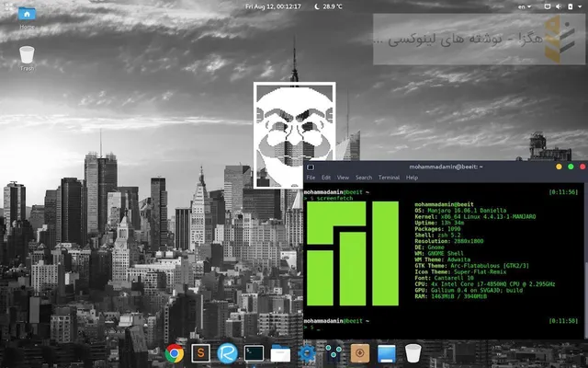Click the GPU: Gallium 0.4 line
The width and height of the screenshot is (588, 368).
469,290
